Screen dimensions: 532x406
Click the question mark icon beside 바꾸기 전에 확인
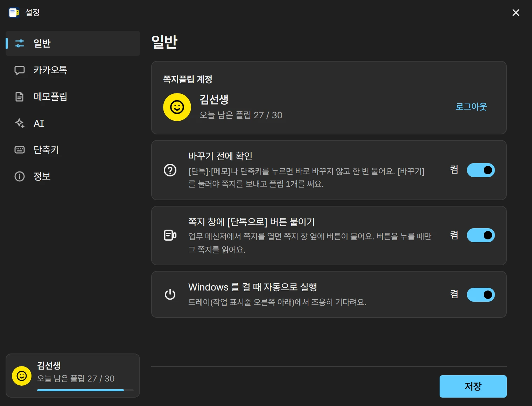coord(170,170)
